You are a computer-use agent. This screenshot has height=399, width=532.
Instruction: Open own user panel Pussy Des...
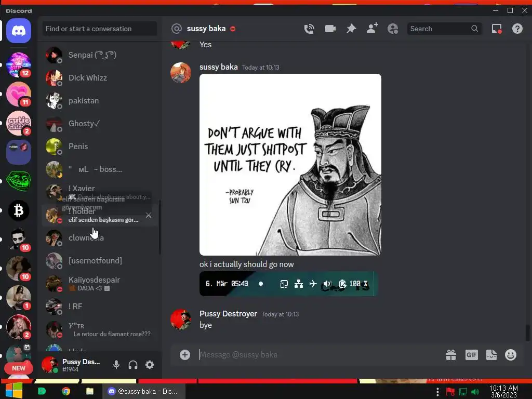pyautogui.click(x=73, y=365)
